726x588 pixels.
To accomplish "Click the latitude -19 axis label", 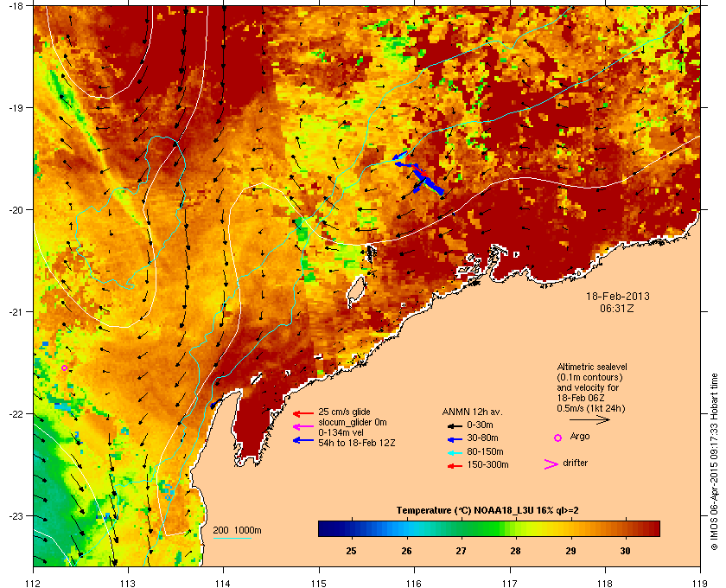I will pyautogui.click(x=16, y=108).
